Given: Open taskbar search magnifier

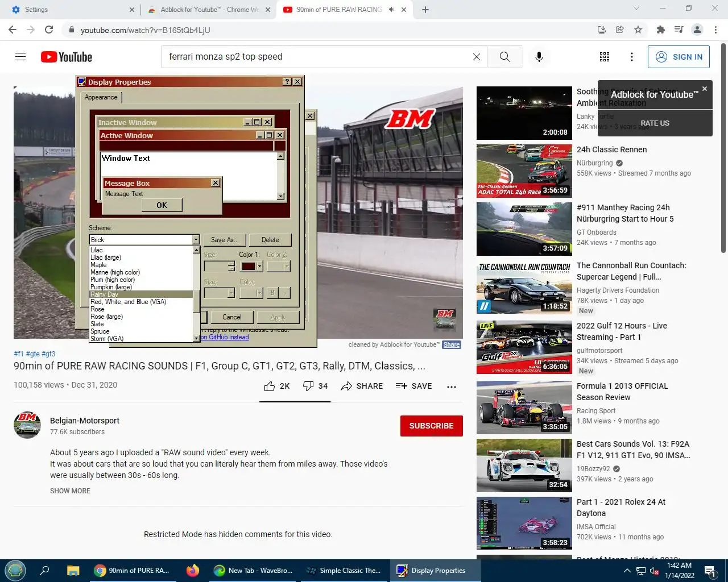Looking at the screenshot, I should (44, 570).
